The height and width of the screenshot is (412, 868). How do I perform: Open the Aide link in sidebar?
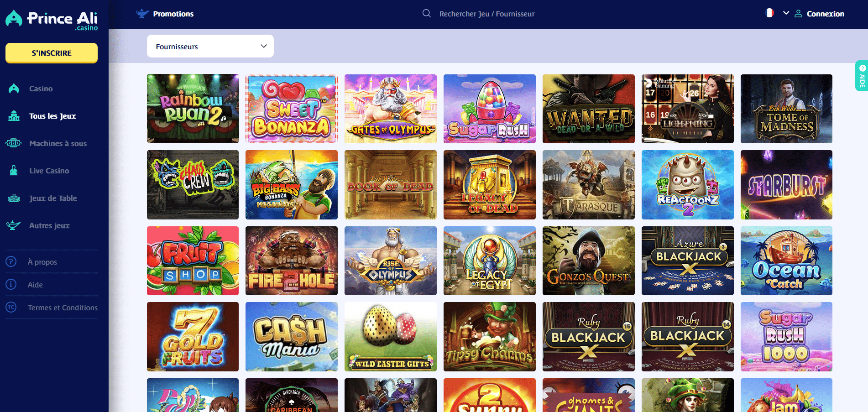point(35,285)
